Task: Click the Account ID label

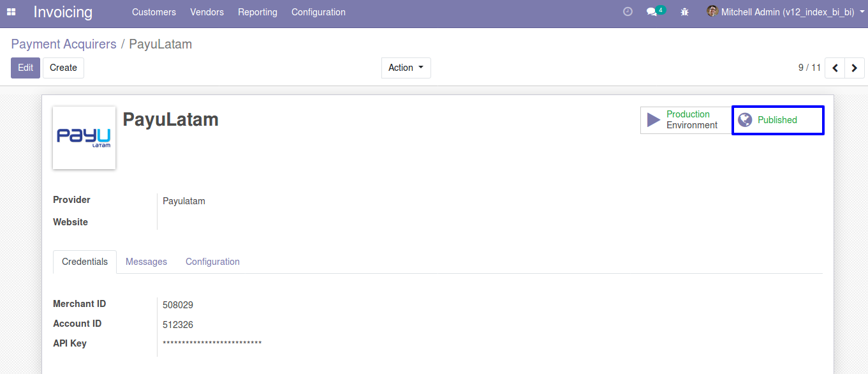Action: [77, 324]
